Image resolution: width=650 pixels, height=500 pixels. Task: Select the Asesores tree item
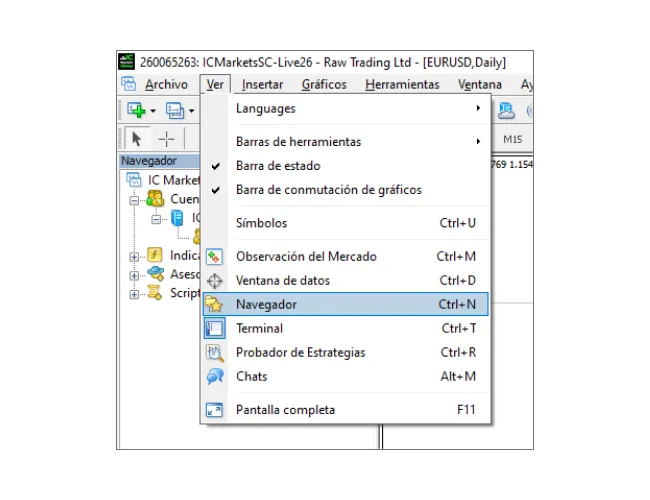185,274
